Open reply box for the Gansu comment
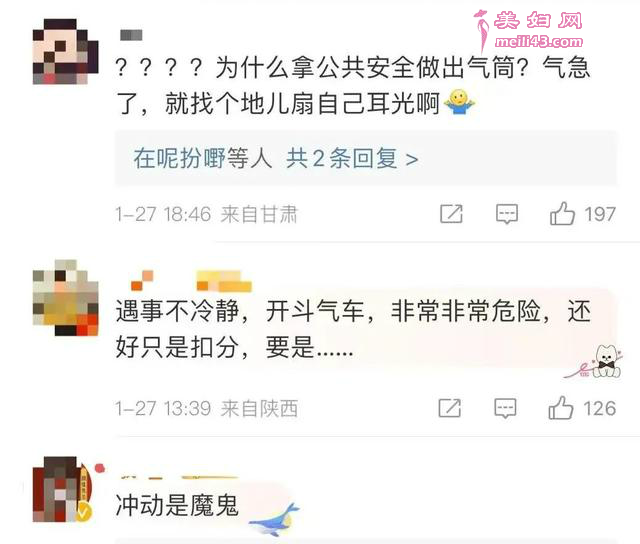The width and height of the screenshot is (640, 544). click(x=507, y=214)
